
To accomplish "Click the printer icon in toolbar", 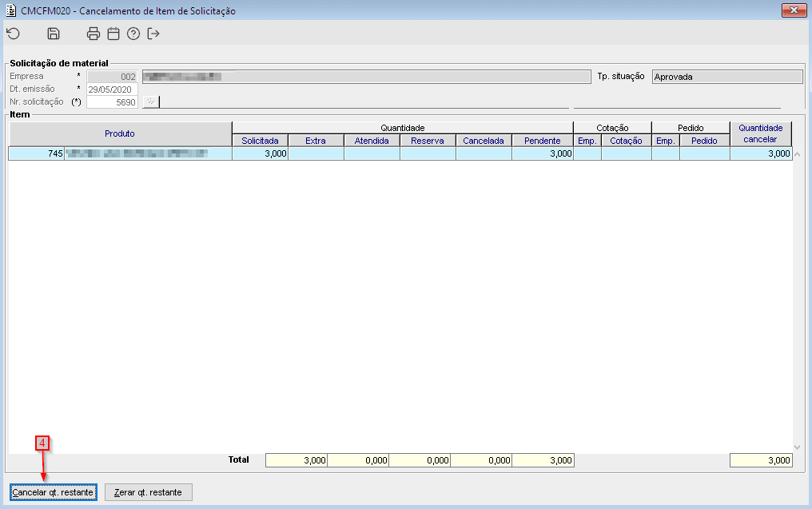I will coord(94,34).
